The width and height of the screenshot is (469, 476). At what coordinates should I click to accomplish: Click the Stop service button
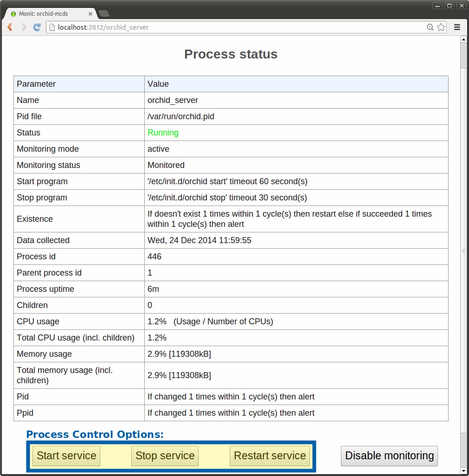coord(165,456)
